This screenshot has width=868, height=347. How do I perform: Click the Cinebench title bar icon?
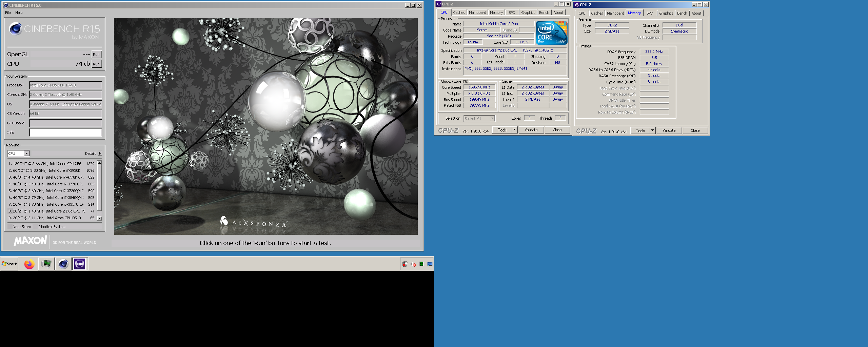click(5, 5)
